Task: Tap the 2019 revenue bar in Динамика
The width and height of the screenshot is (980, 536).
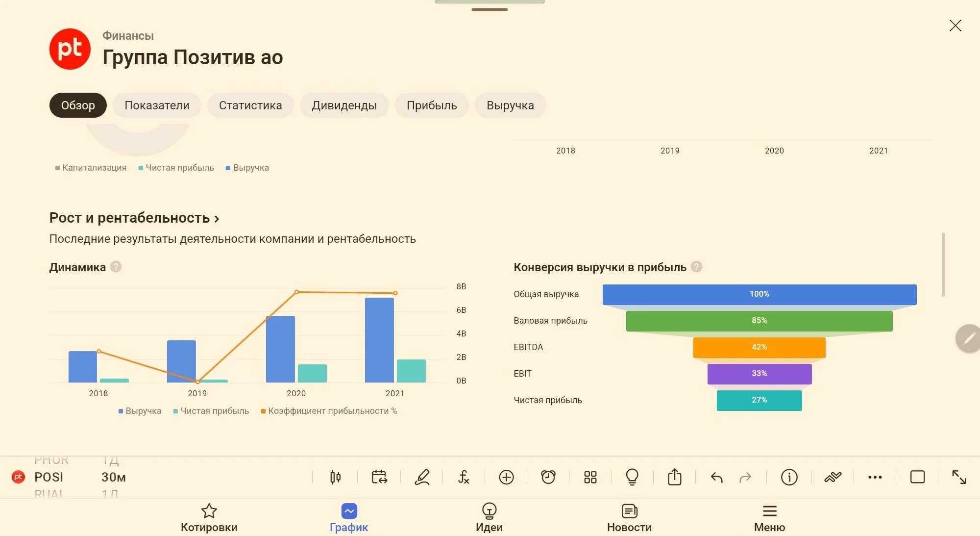Action: coord(181,361)
